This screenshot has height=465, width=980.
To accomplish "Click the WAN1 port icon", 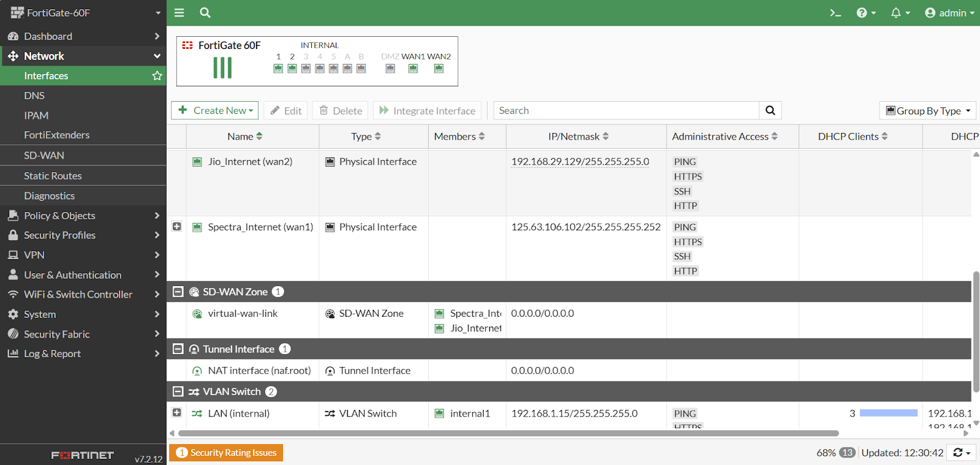I will [413, 69].
